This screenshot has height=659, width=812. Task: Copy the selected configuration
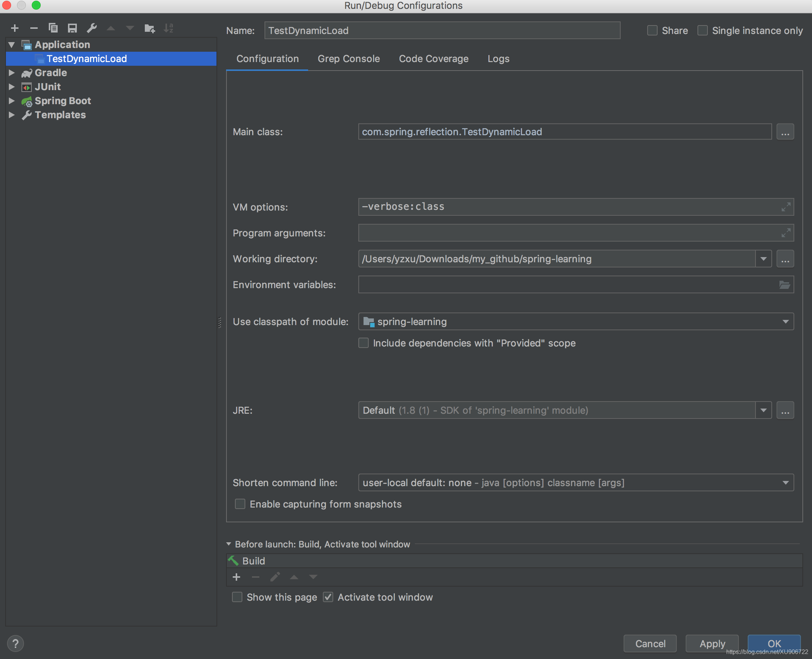coord(53,28)
